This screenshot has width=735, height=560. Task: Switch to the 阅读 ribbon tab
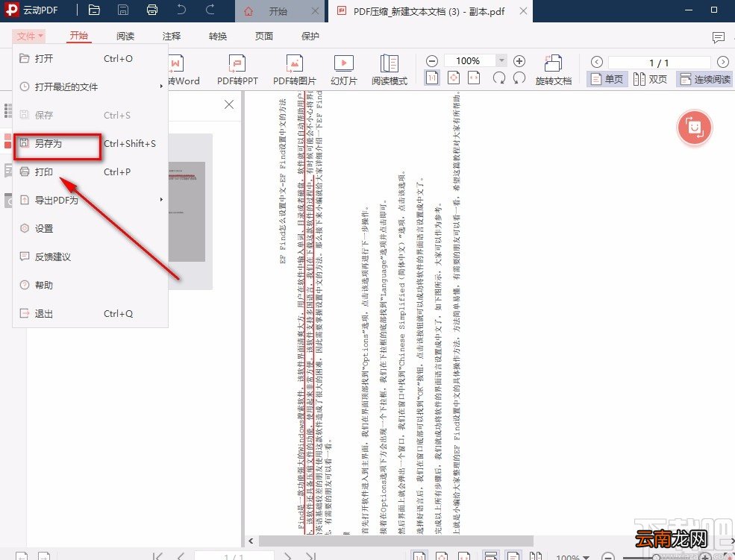coord(125,36)
